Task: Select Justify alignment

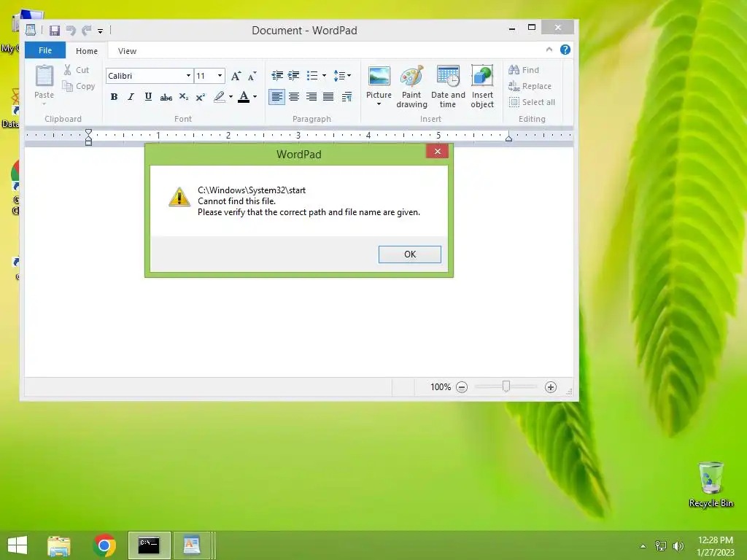Action: (328, 97)
